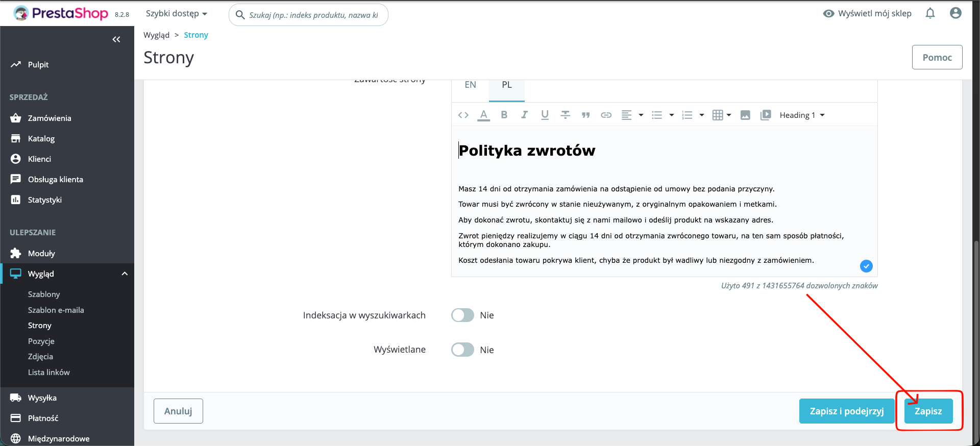Click Zapisz button
980x446 pixels.
point(928,411)
